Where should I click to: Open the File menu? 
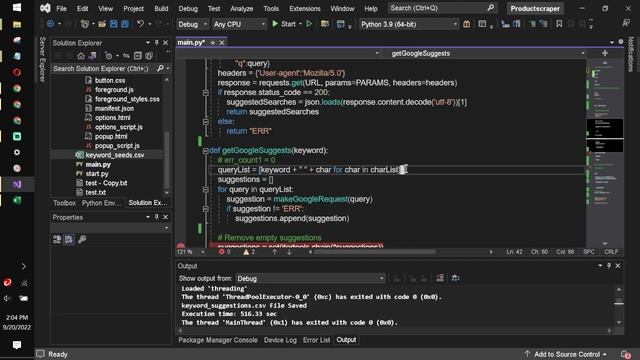click(x=61, y=8)
